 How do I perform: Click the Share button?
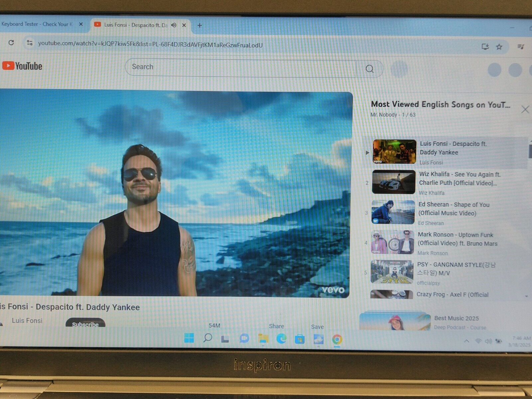(276, 326)
